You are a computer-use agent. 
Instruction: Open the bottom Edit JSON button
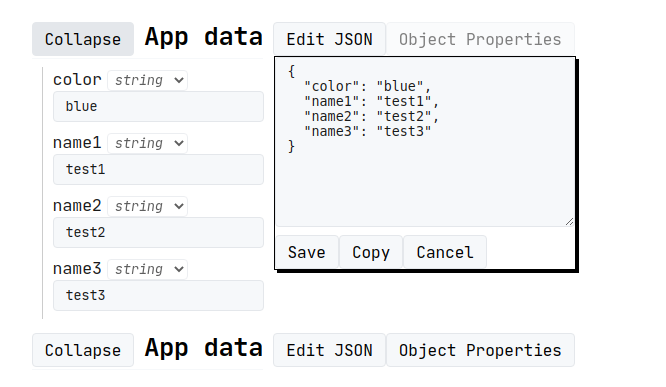(x=329, y=350)
